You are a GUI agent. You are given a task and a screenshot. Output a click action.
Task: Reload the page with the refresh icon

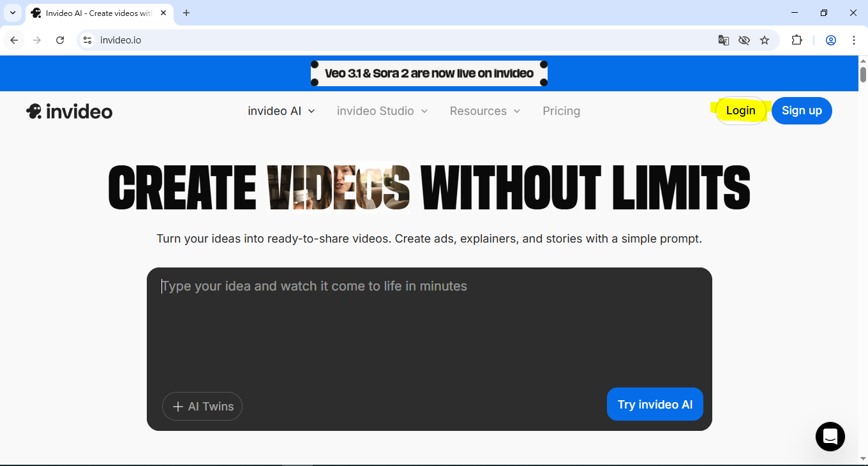coord(60,40)
